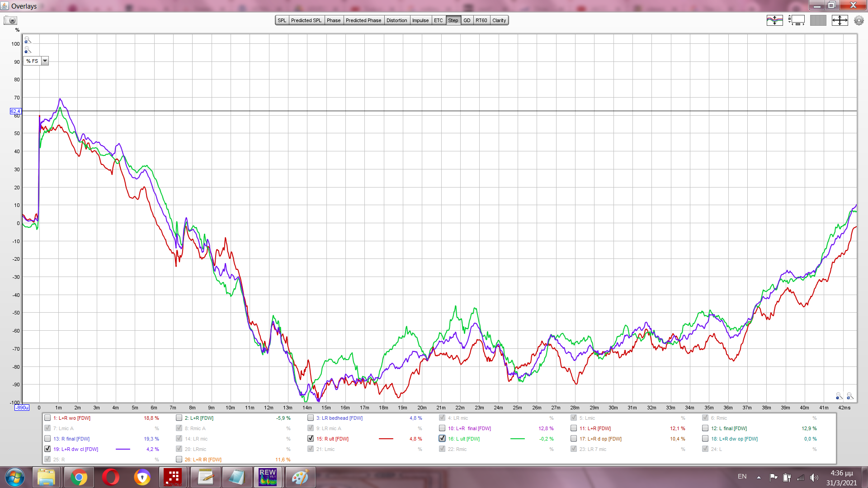Open REW app from the taskbar
Screen dimensions: 868x488
pos(267,477)
